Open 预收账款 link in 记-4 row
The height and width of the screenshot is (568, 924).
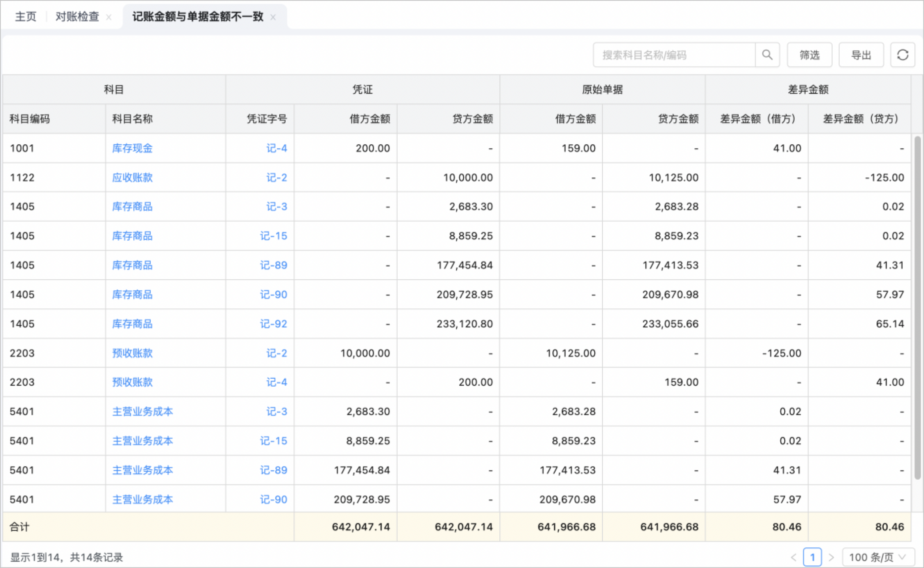[x=132, y=382]
